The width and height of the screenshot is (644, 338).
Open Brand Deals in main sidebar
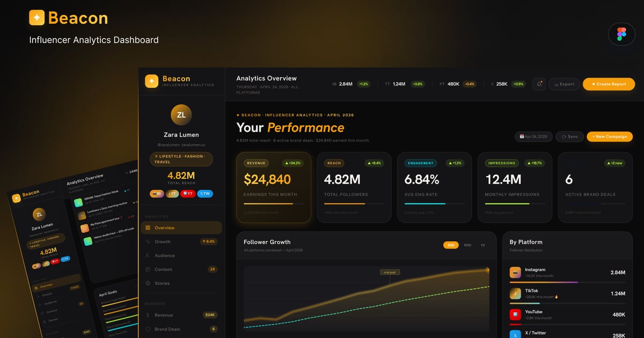click(181, 329)
